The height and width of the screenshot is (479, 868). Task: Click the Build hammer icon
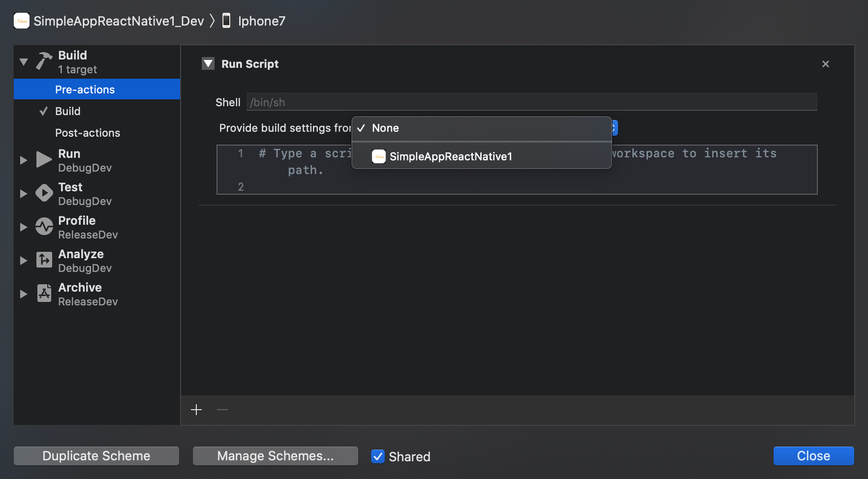point(44,61)
